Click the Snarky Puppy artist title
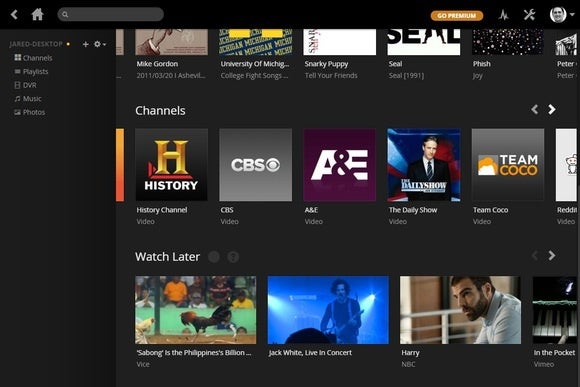 [x=326, y=64]
